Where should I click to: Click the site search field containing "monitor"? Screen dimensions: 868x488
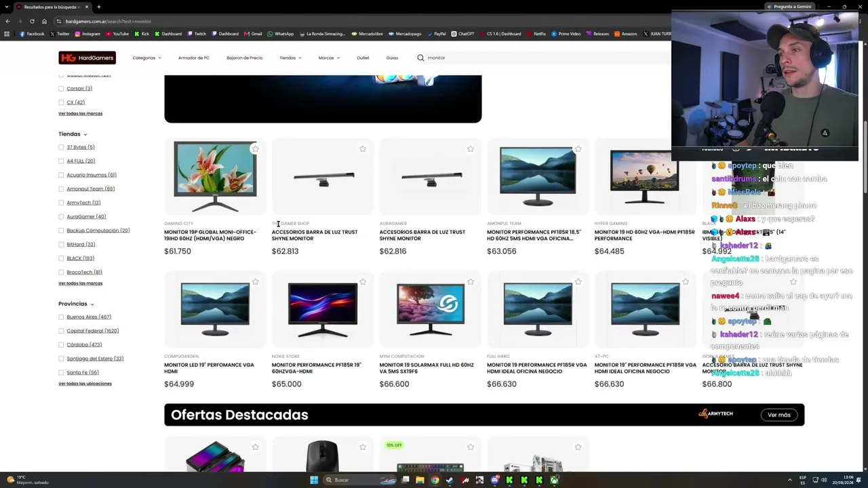[x=542, y=58]
